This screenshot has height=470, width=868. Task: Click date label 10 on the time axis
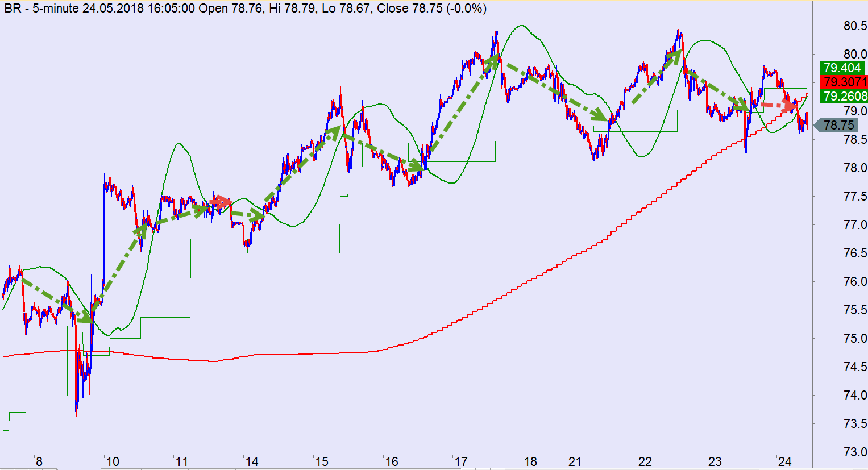[x=113, y=461]
